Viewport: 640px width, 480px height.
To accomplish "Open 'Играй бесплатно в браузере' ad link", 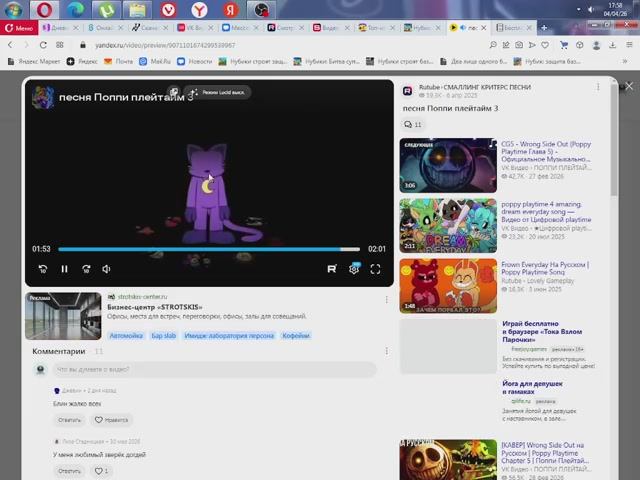I will (x=542, y=331).
